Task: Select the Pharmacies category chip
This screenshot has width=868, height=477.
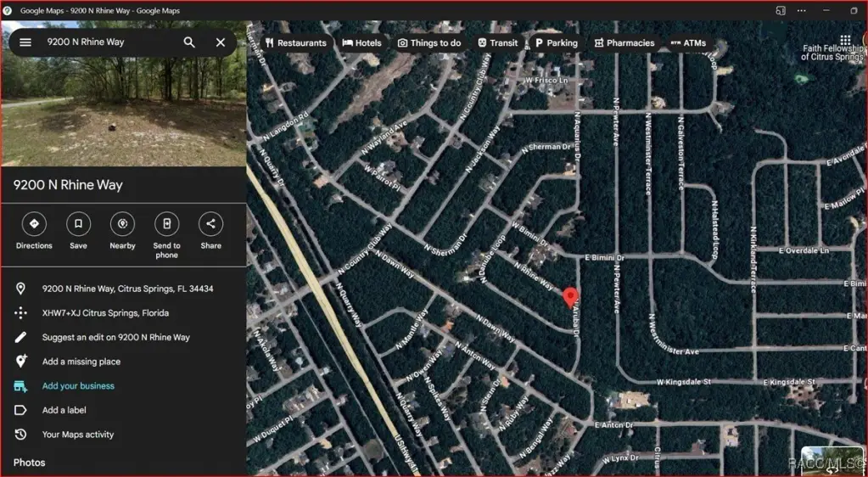Action: 624,43
